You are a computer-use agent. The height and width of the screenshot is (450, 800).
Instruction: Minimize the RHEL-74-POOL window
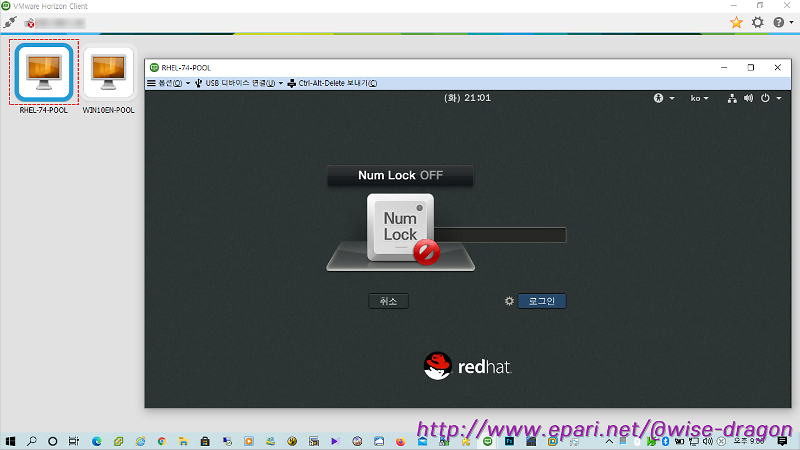(x=724, y=67)
